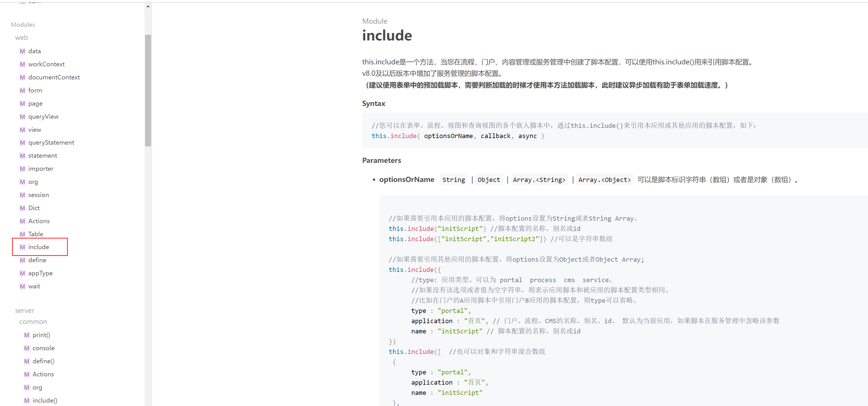
Task: Expand the web modules group
Action: (x=22, y=38)
